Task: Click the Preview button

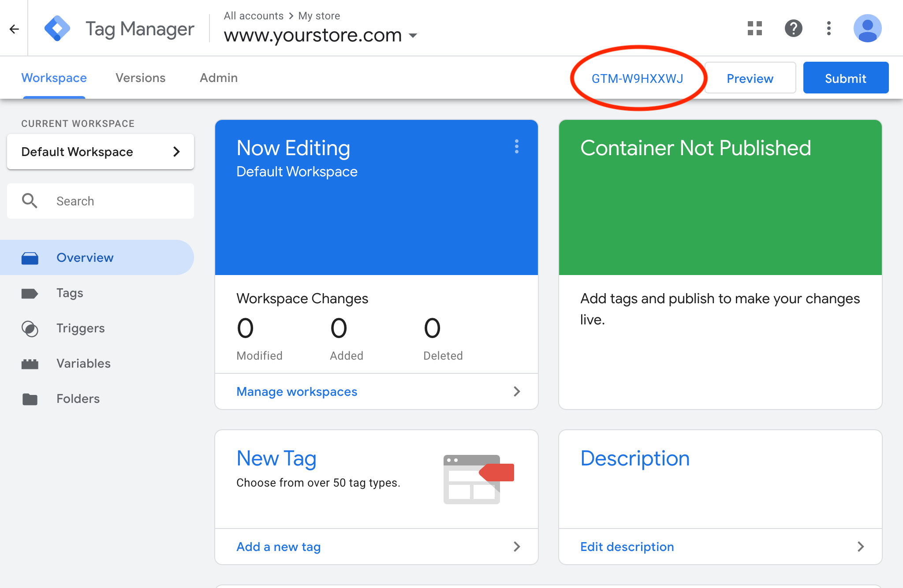Action: [750, 78]
